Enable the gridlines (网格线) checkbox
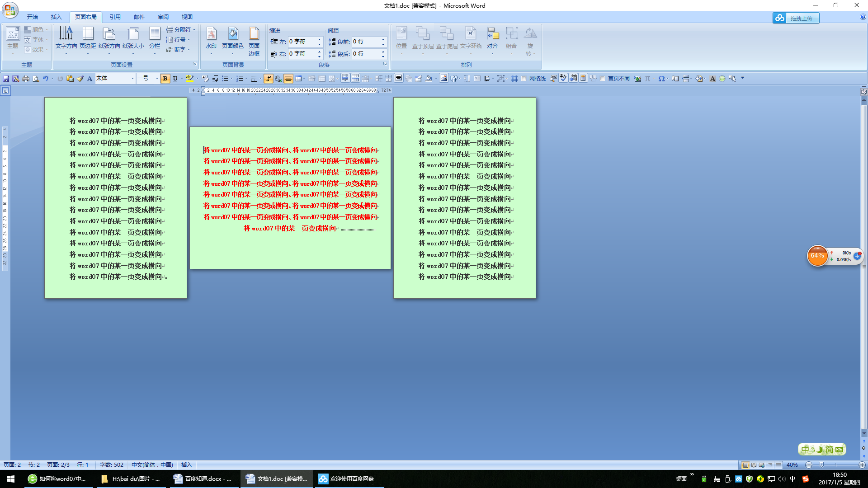The image size is (868, 488). [x=524, y=79]
